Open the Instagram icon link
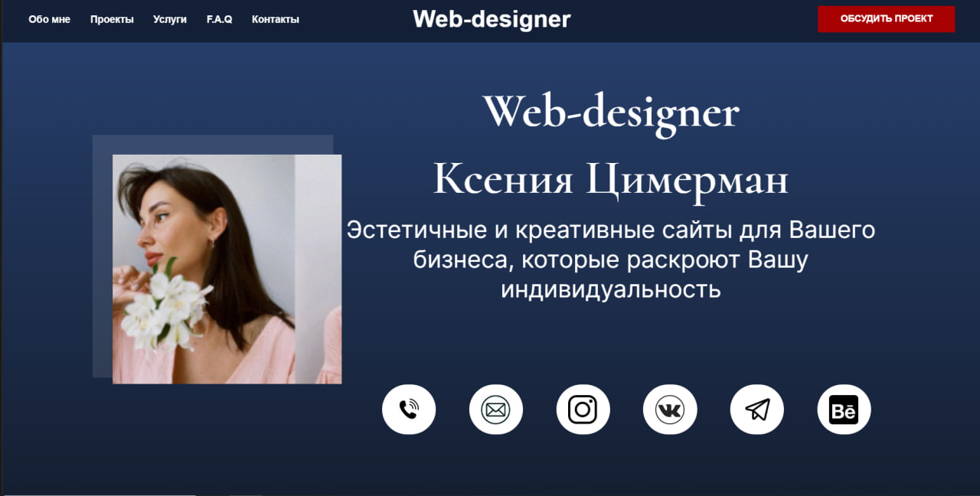Image resolution: width=980 pixels, height=496 pixels. coord(583,410)
